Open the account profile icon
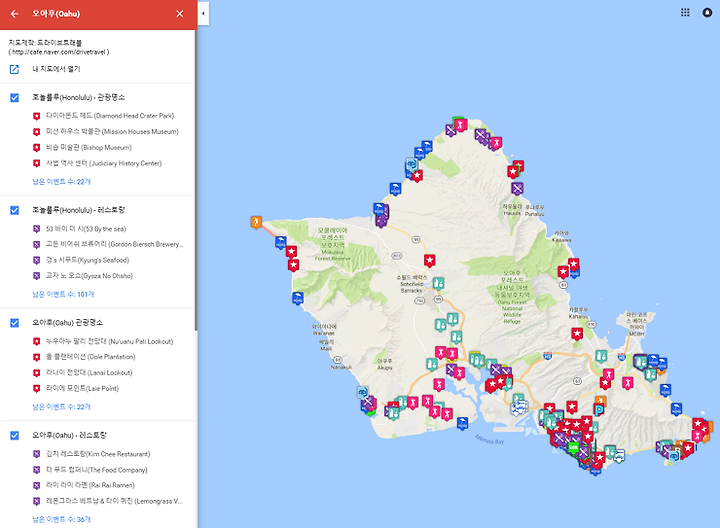Viewport: 720px width, 528px height. (707, 12)
